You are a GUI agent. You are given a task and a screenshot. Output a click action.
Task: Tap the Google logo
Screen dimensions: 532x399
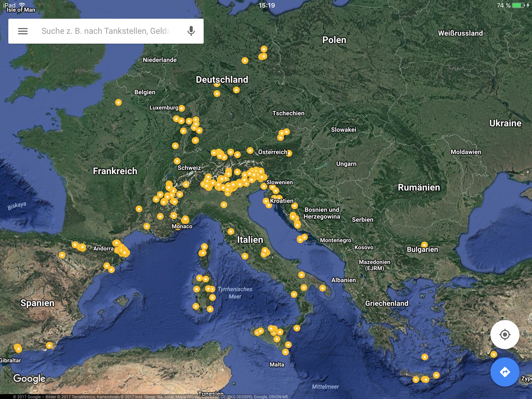pos(29,378)
